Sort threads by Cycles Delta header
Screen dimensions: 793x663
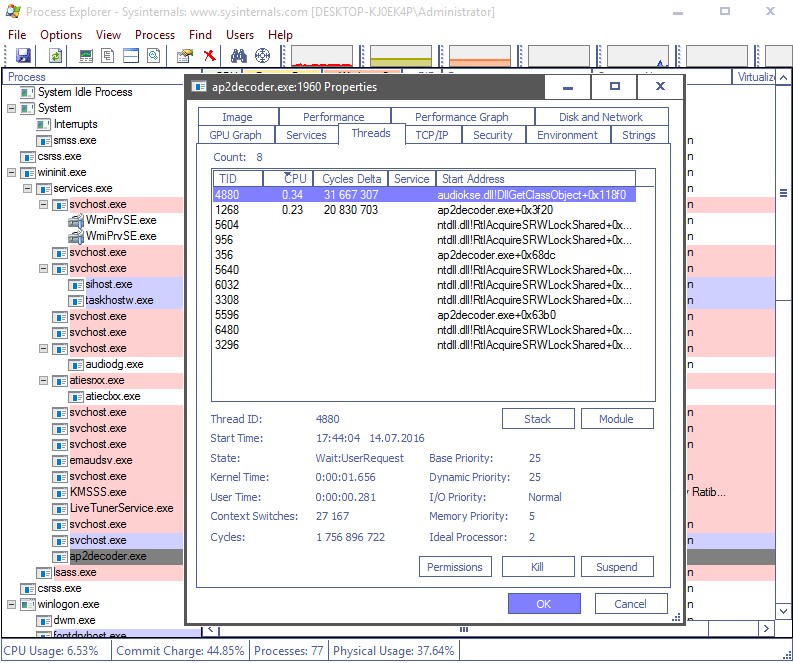[351, 179]
